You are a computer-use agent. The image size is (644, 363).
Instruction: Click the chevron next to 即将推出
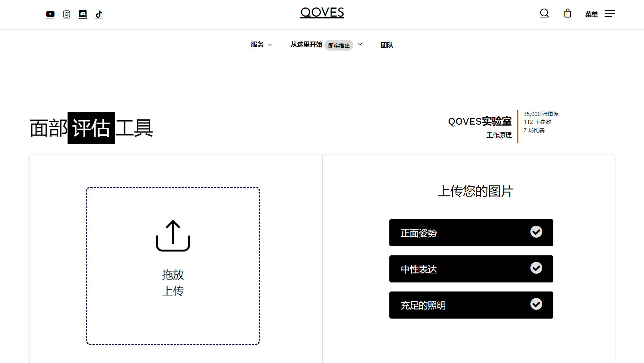(x=360, y=44)
